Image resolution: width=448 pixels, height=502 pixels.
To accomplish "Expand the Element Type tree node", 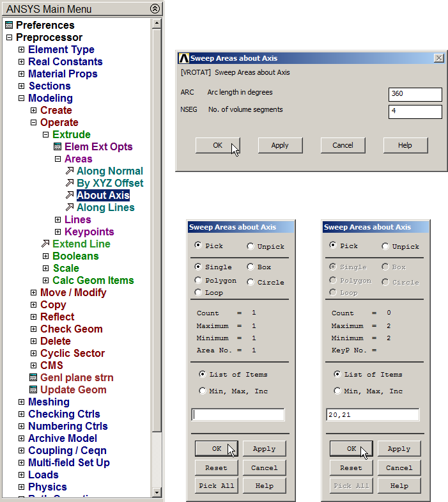I will point(21,50).
